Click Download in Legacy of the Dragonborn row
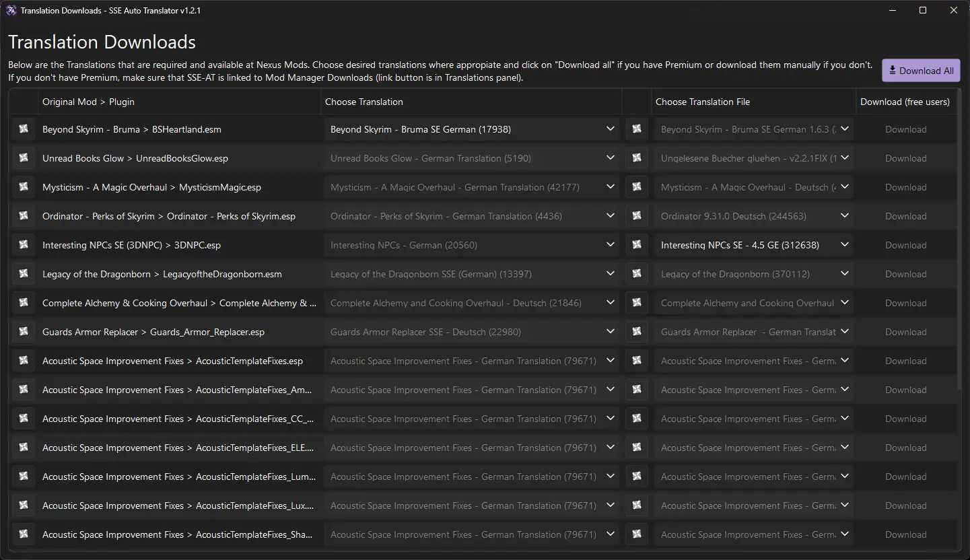Screen dimensions: 970x560 click(x=905, y=274)
